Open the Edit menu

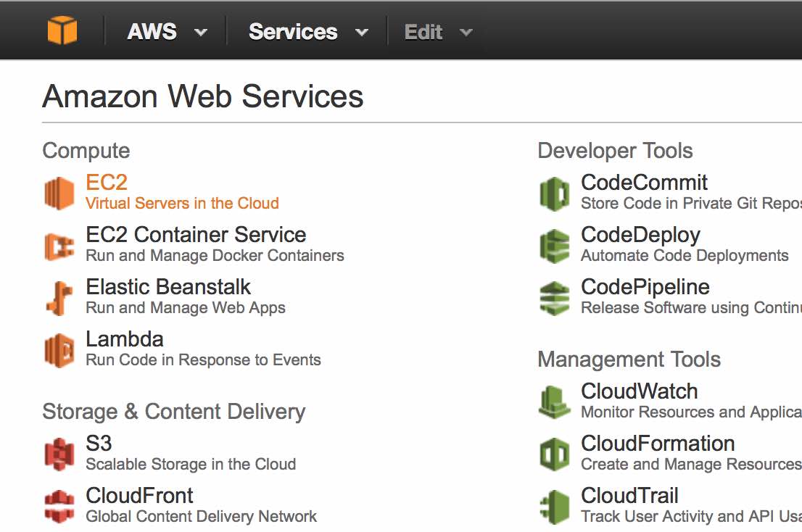[x=423, y=32]
